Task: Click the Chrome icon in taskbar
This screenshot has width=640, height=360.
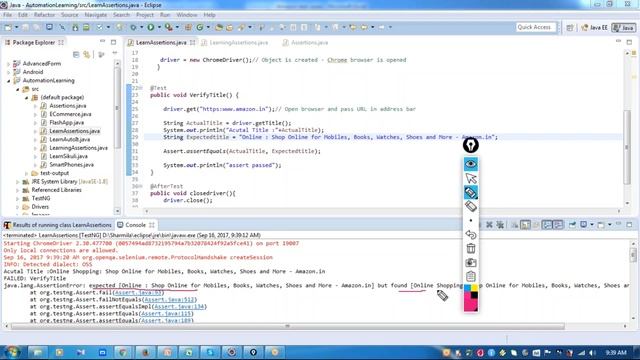Action: click(x=123, y=352)
